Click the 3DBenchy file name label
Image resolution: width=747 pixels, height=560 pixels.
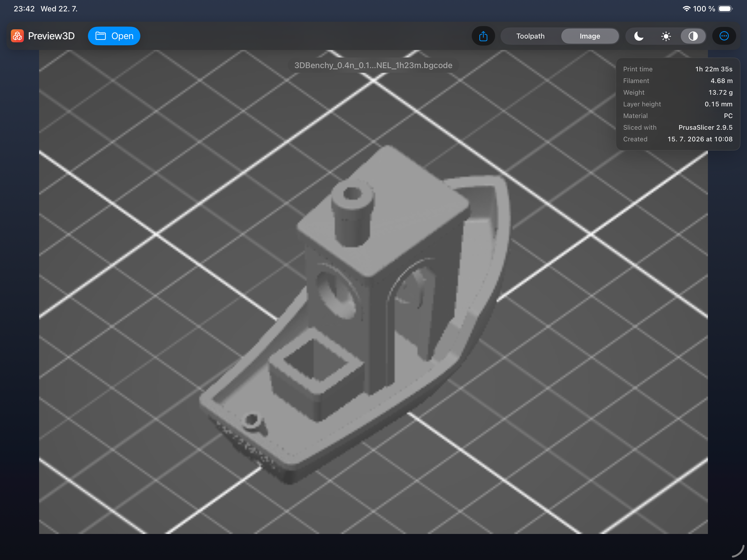coord(373,65)
